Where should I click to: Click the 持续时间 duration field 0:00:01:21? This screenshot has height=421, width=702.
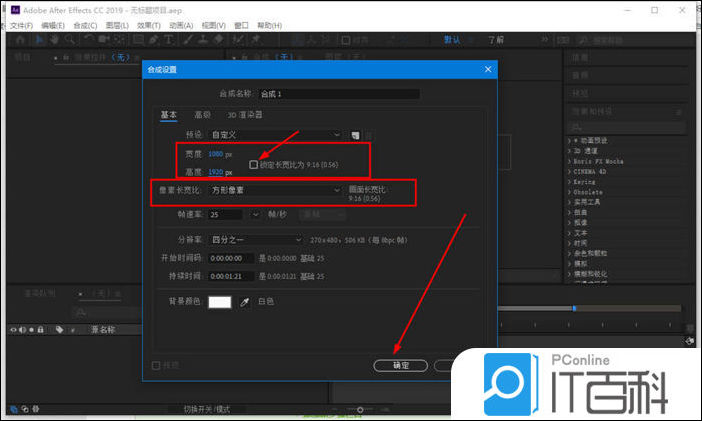[231, 276]
